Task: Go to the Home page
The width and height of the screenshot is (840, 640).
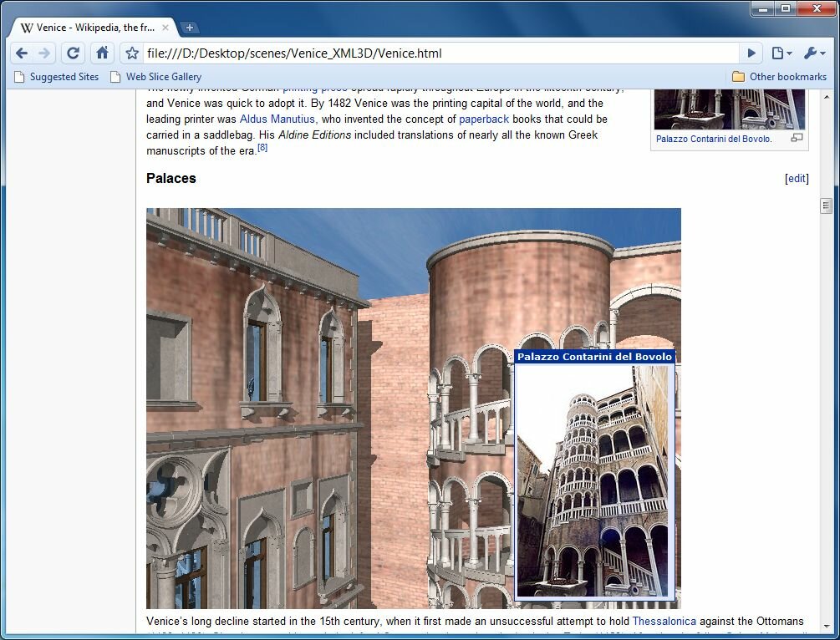Action: click(x=102, y=53)
